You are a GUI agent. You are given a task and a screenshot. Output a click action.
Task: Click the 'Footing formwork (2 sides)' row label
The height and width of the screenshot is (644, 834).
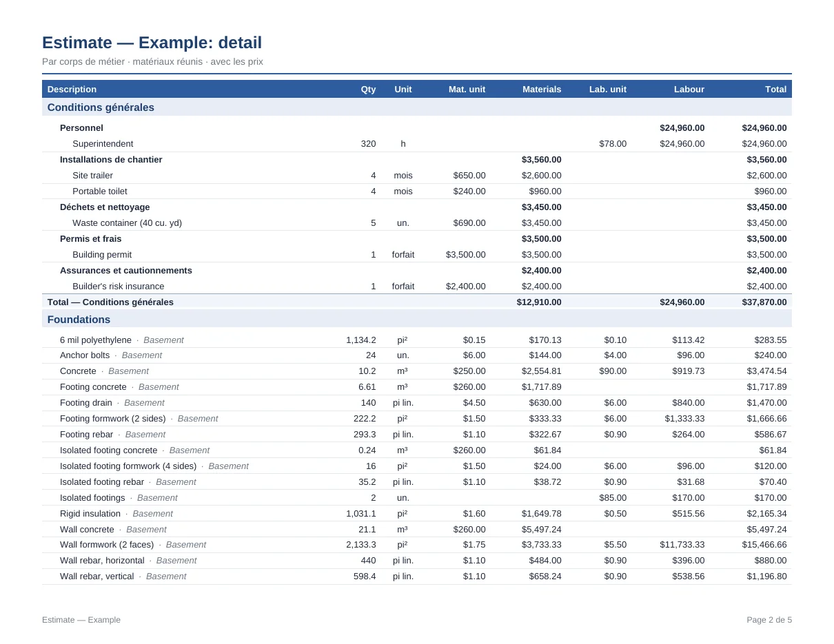[x=113, y=419]
